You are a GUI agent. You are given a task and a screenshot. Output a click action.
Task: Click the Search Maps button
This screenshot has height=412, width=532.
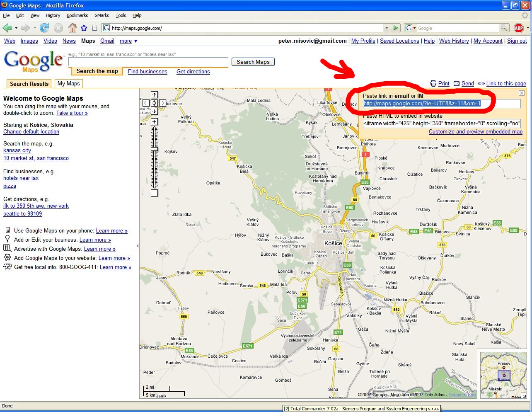(253, 62)
